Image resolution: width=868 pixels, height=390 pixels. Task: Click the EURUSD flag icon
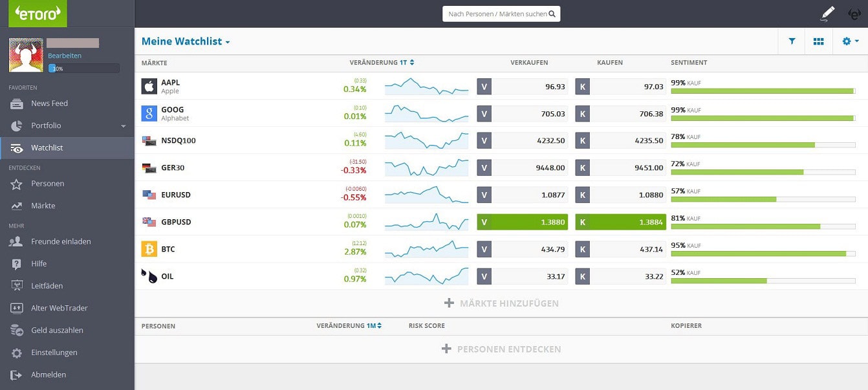pyautogui.click(x=149, y=195)
